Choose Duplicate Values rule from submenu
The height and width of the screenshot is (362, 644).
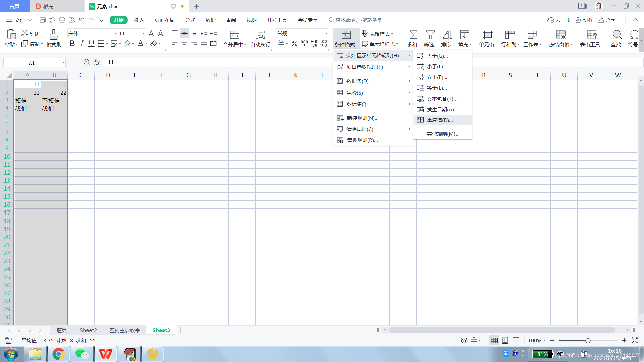click(439, 120)
